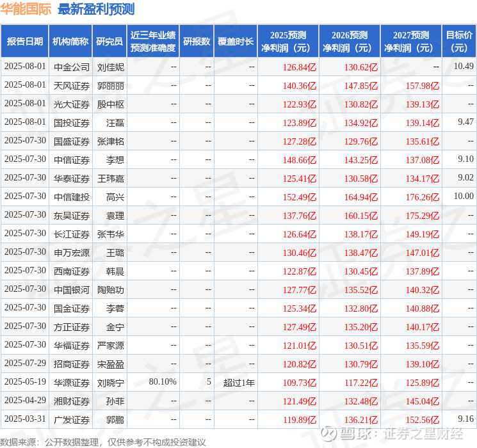
Task: Click target price 9.16
Action: (465, 419)
